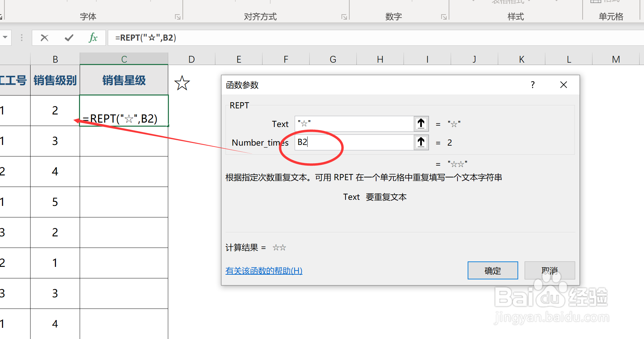
Task: Confirm formula with the checkmark icon
Action: tap(69, 38)
